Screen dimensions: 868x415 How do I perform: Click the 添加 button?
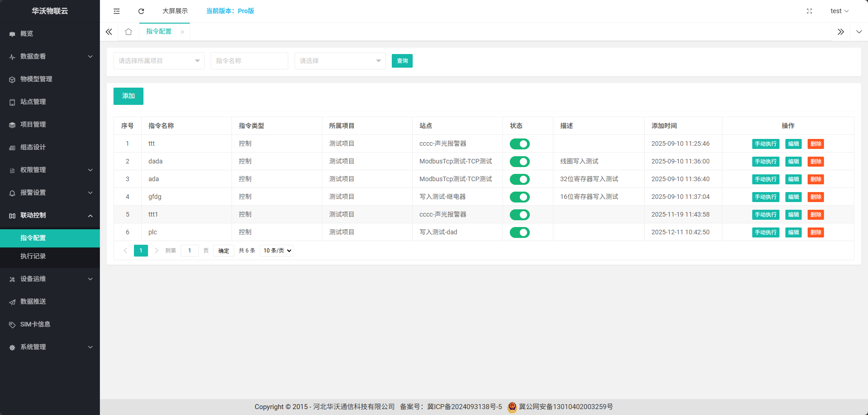(x=128, y=96)
